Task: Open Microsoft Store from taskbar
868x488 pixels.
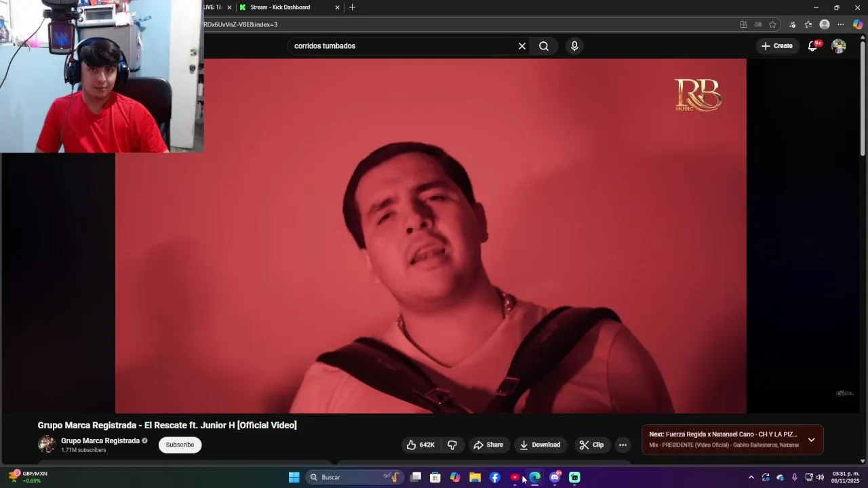Action: point(435,477)
